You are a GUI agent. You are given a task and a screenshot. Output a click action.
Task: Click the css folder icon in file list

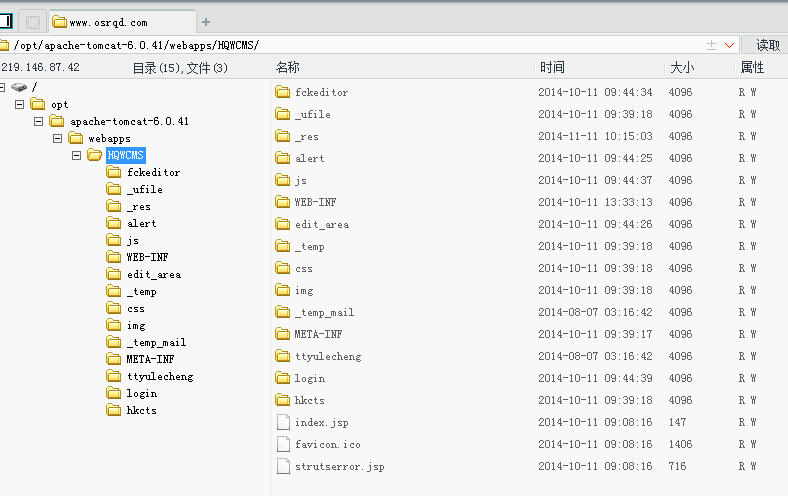282,268
